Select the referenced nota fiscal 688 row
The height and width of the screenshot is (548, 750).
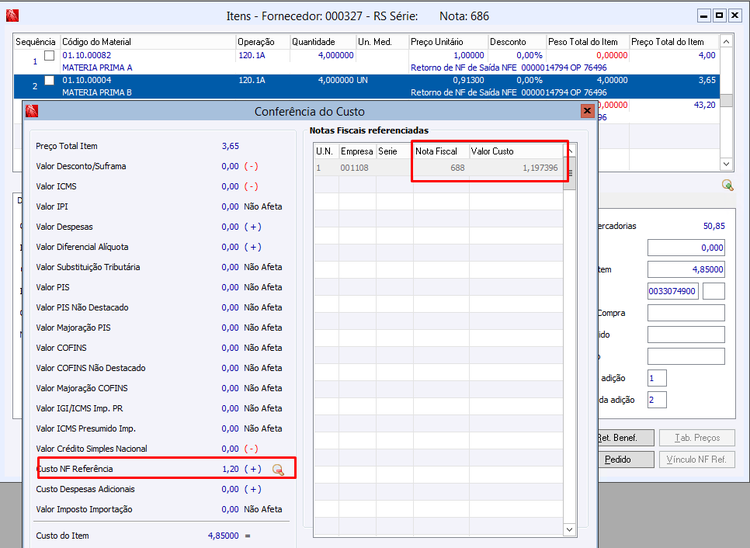click(x=440, y=168)
